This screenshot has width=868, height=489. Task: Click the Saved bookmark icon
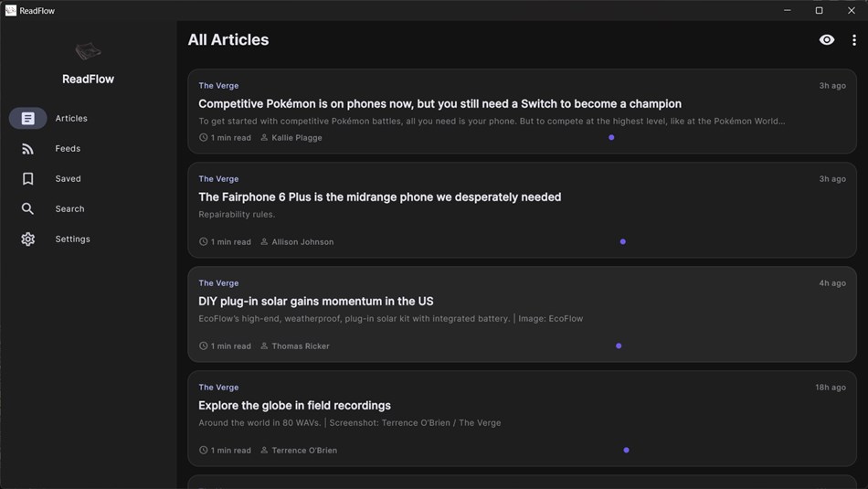pos(27,179)
